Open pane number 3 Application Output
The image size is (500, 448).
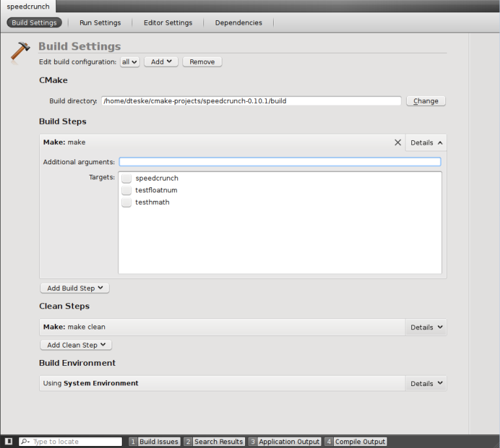[x=285, y=441]
